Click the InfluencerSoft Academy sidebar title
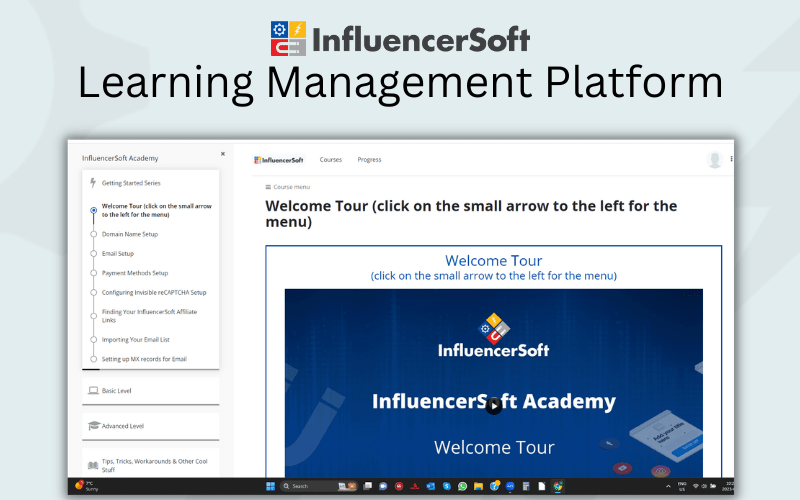The height and width of the screenshot is (500, 800). tap(120, 158)
